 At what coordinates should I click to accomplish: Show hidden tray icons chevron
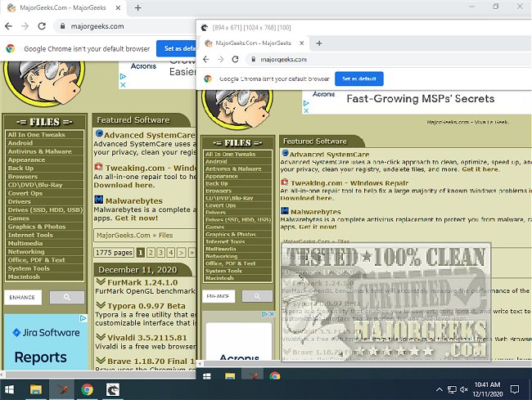tap(440, 389)
